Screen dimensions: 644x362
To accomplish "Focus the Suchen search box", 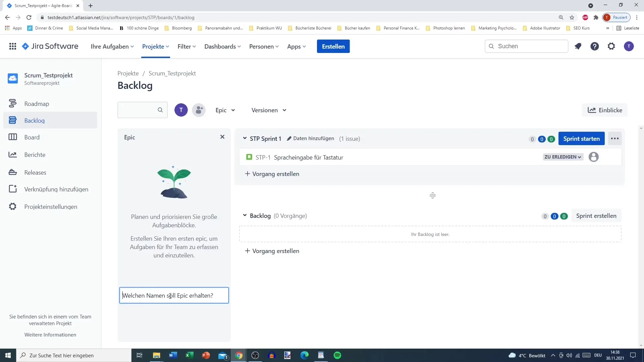I will (x=527, y=46).
